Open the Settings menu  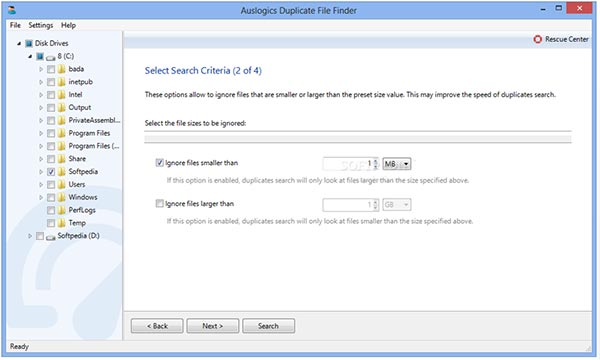41,25
